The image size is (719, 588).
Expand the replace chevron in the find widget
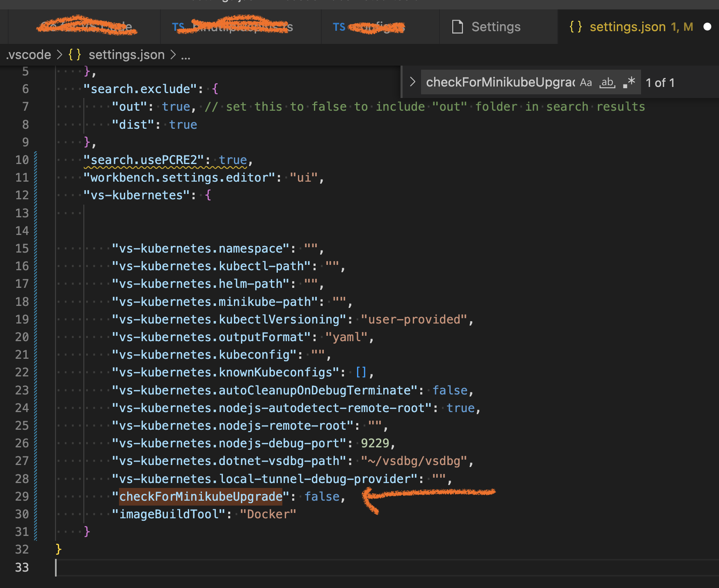tap(412, 82)
